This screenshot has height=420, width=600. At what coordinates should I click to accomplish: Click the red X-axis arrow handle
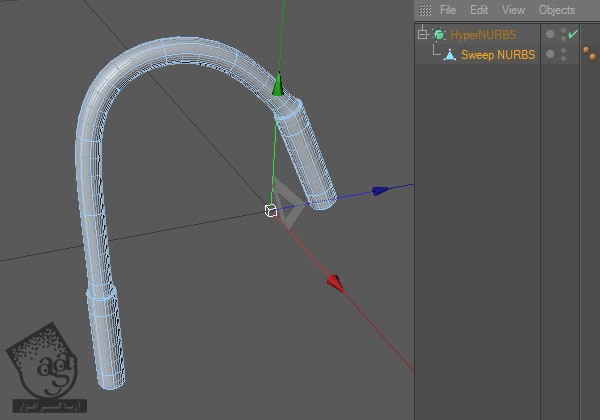334,284
